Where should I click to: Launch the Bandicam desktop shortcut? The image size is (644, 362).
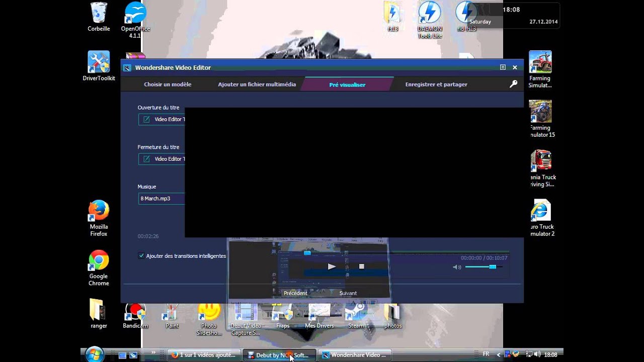(135, 316)
